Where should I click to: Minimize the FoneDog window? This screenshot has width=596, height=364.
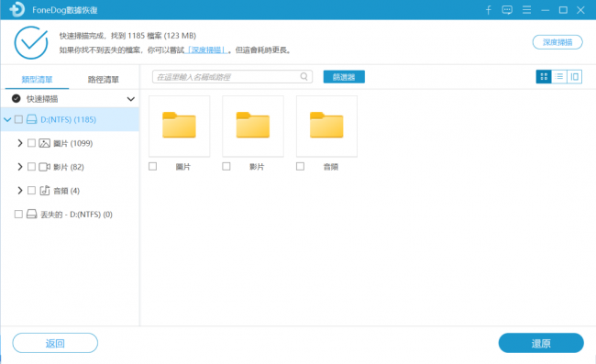click(545, 10)
